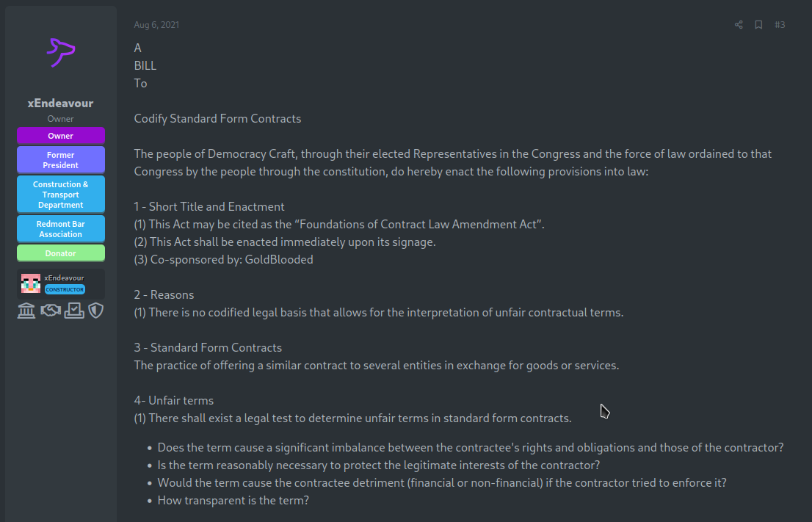Click the Aug 6, 2021 post date
This screenshot has height=522, width=812.
(x=156, y=25)
